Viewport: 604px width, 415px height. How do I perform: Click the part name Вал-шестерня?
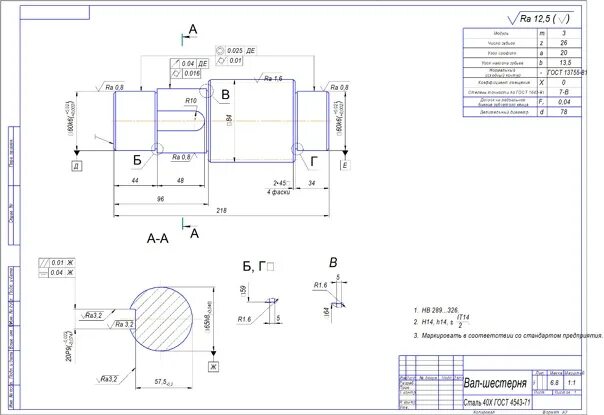pyautogui.click(x=495, y=383)
